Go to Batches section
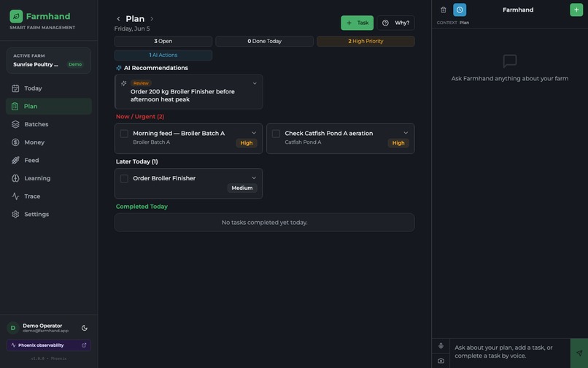The image size is (588, 368). click(x=49, y=124)
